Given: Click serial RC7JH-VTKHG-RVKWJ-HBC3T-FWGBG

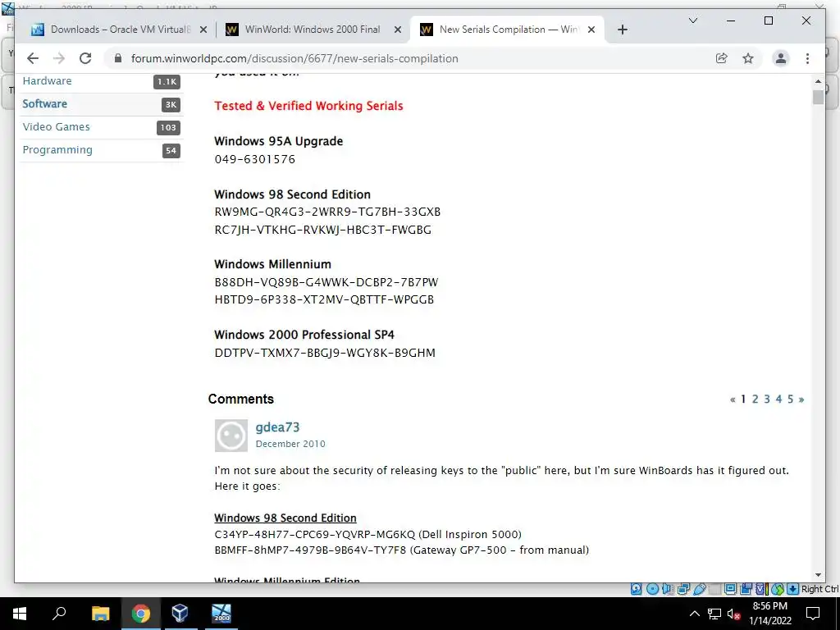Looking at the screenshot, I should [x=322, y=230].
